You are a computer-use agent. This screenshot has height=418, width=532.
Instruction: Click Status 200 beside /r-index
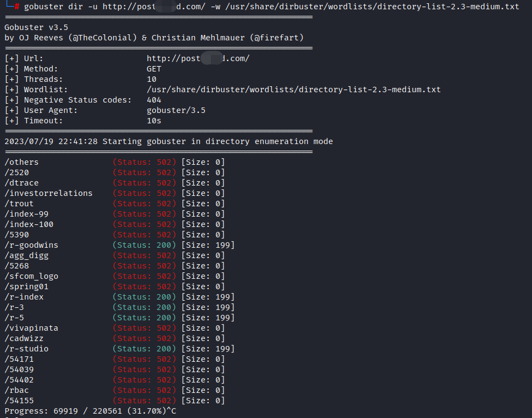click(x=144, y=297)
